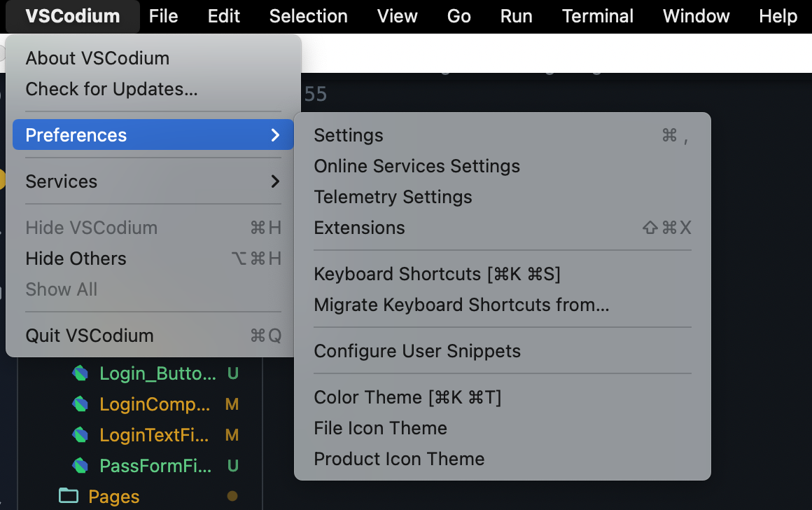Open the Help menu
The height and width of the screenshot is (510, 812).
[x=778, y=17]
